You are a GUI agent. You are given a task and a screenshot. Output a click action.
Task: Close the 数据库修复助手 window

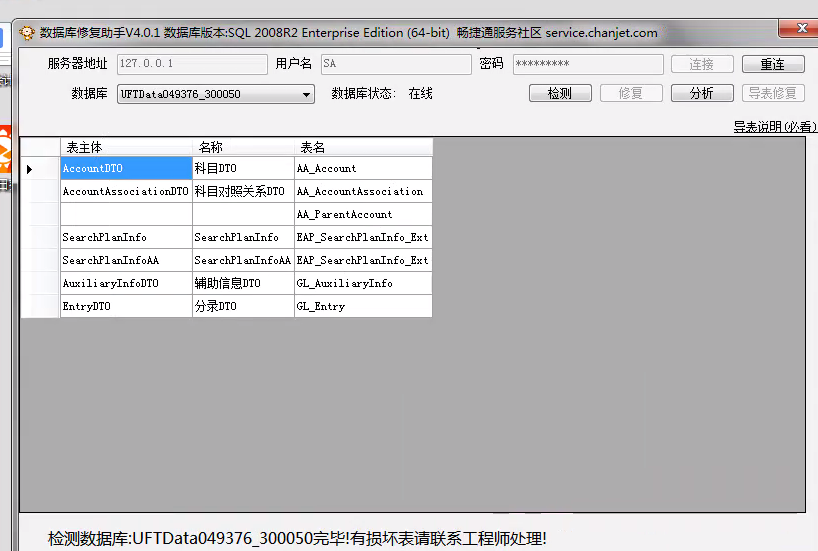point(798,28)
